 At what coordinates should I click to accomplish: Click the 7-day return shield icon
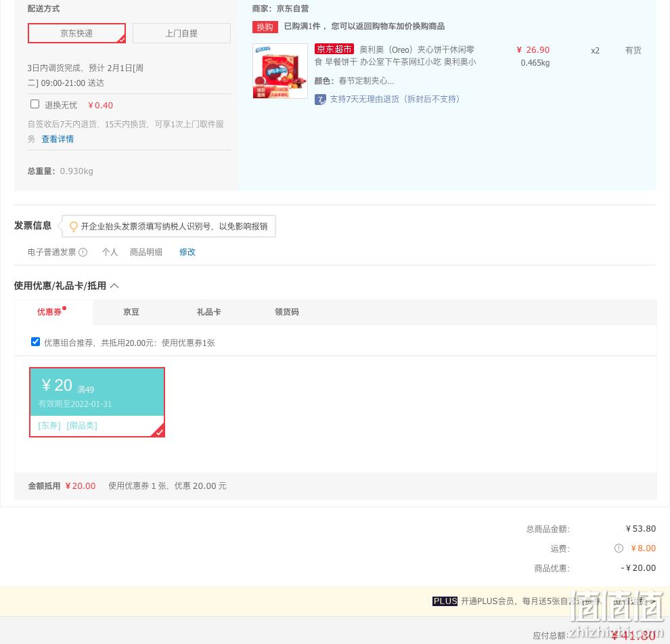[320, 100]
